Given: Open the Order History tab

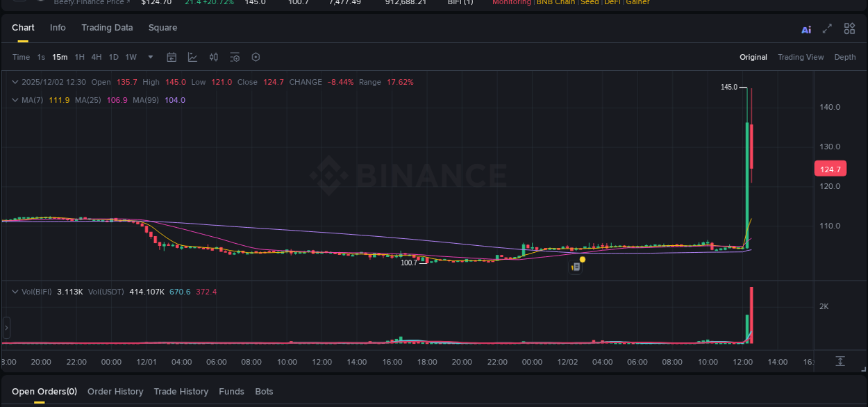Looking at the screenshot, I should click(115, 391).
